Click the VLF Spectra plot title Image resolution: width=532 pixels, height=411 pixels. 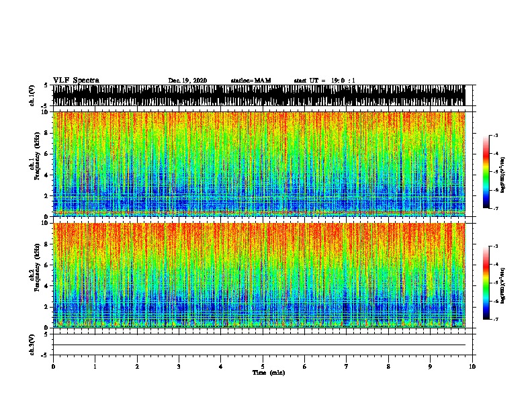point(76,80)
